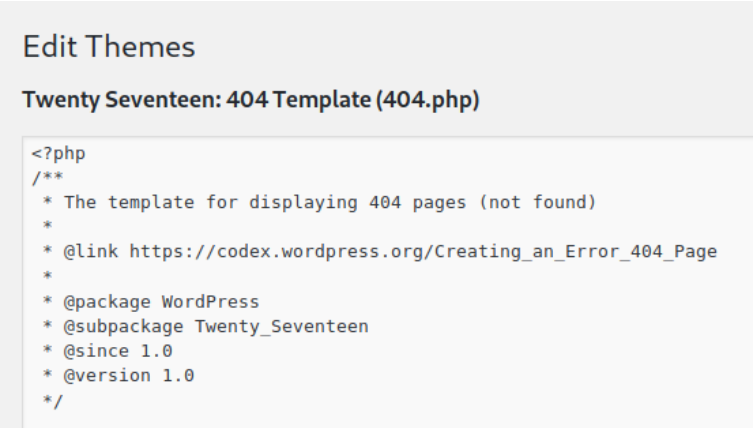Click the '/**' comment opening line

(47, 178)
